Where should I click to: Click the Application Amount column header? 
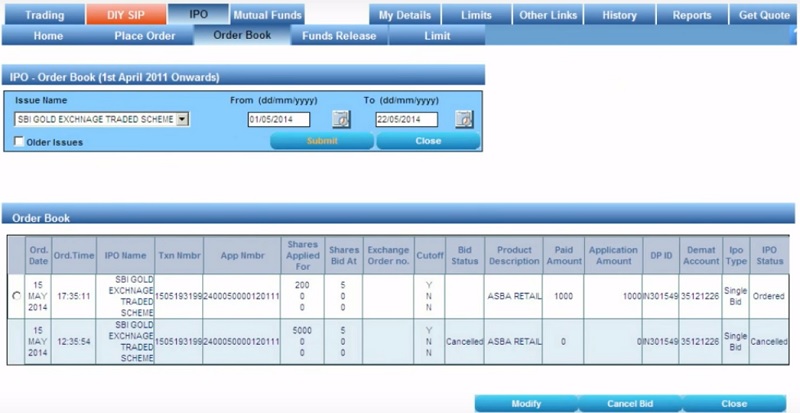tap(613, 255)
